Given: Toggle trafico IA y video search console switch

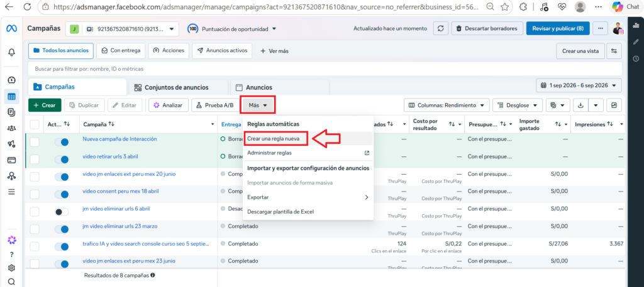Looking at the screenshot, I should [x=62, y=246].
